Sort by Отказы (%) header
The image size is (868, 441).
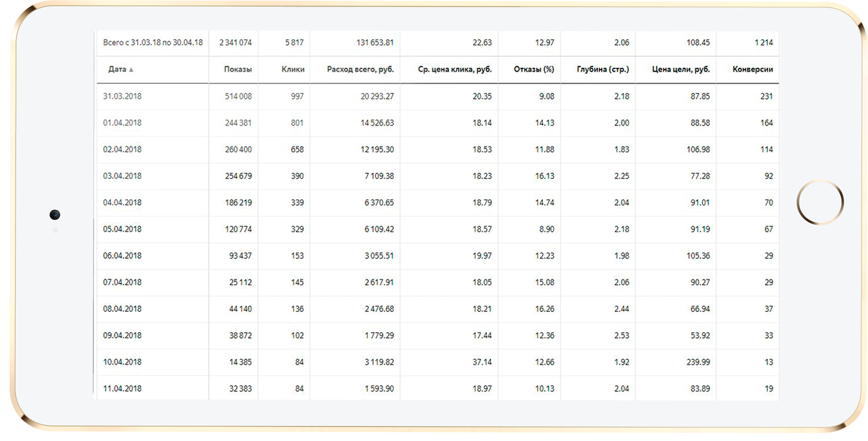(534, 69)
